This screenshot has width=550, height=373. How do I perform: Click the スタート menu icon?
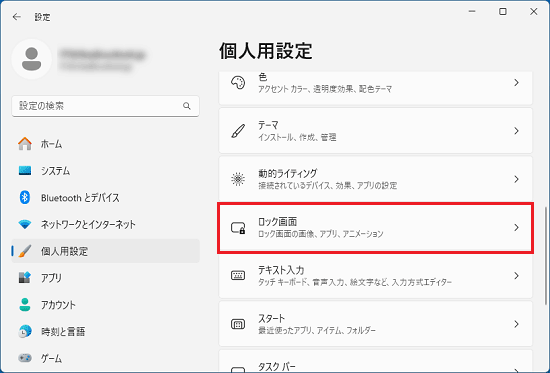(238, 324)
